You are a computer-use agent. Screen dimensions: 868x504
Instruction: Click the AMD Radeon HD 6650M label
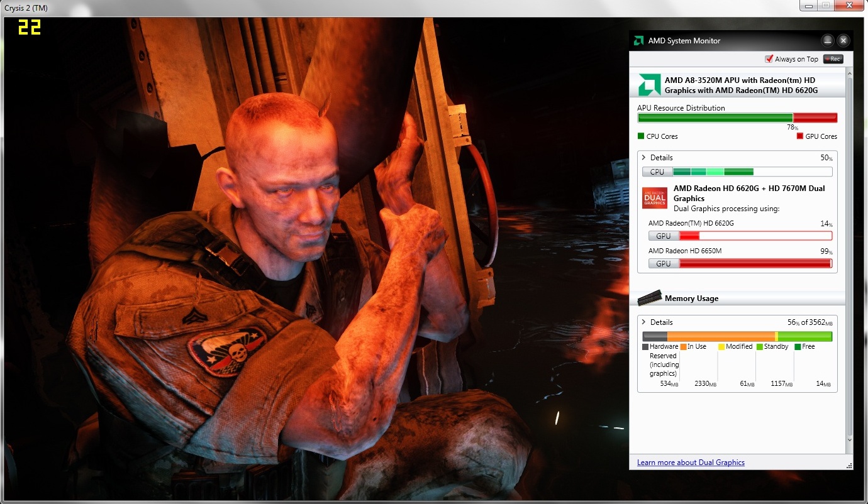point(685,251)
